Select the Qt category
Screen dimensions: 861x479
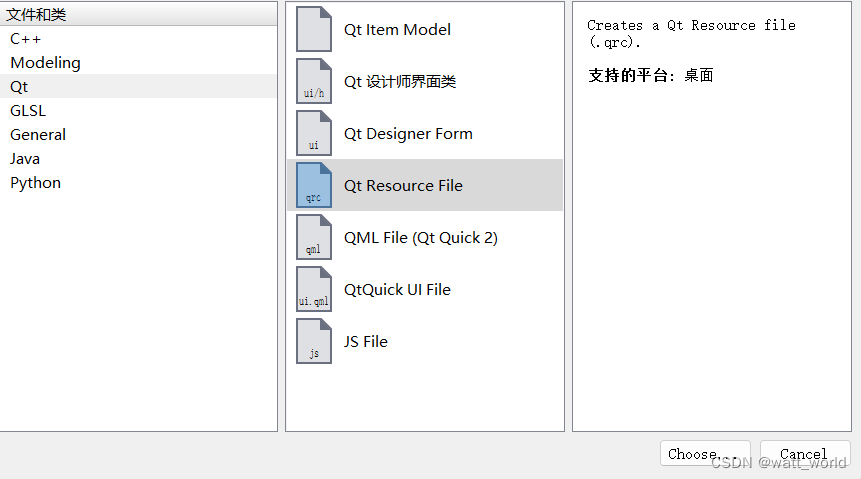(138, 86)
